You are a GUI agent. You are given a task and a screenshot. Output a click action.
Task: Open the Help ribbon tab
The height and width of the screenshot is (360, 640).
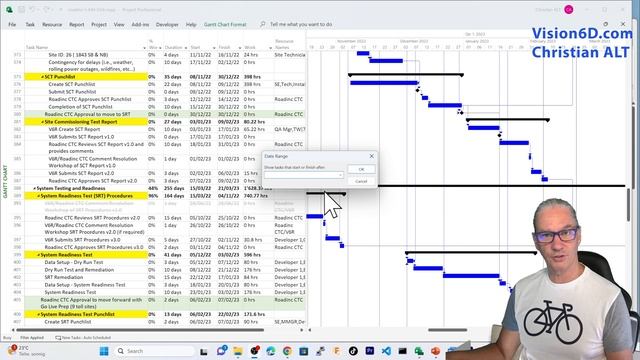[x=191, y=24]
